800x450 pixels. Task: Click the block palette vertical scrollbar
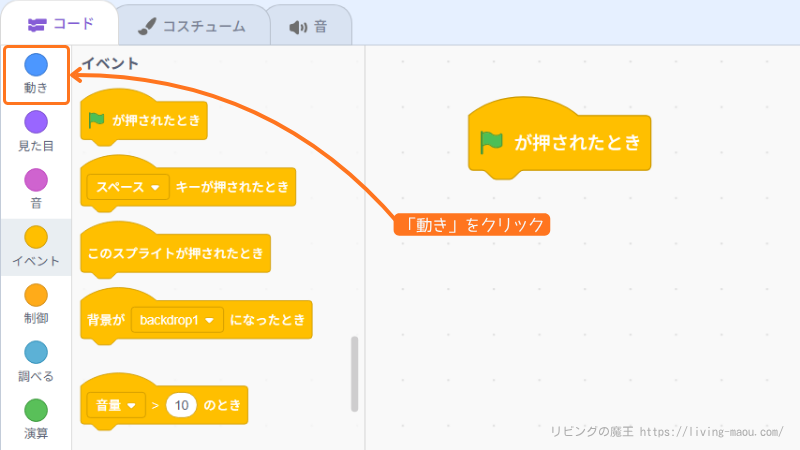tap(354, 372)
